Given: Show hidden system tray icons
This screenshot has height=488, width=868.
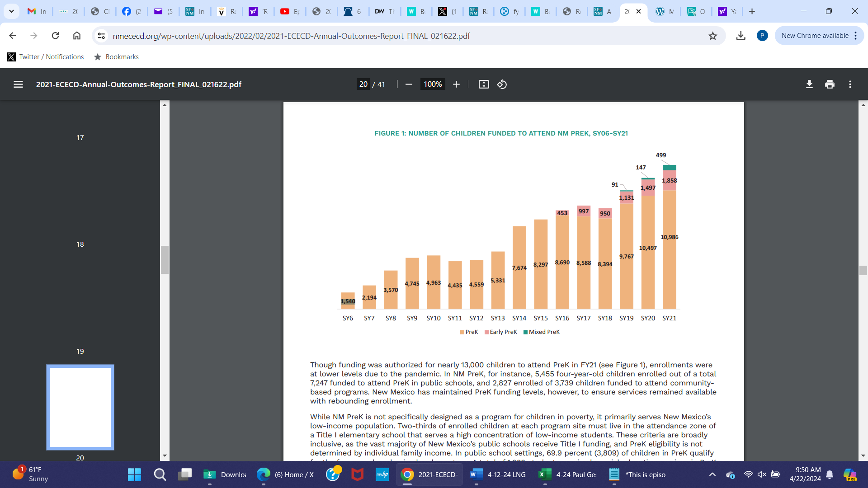Looking at the screenshot, I should click(x=712, y=474).
